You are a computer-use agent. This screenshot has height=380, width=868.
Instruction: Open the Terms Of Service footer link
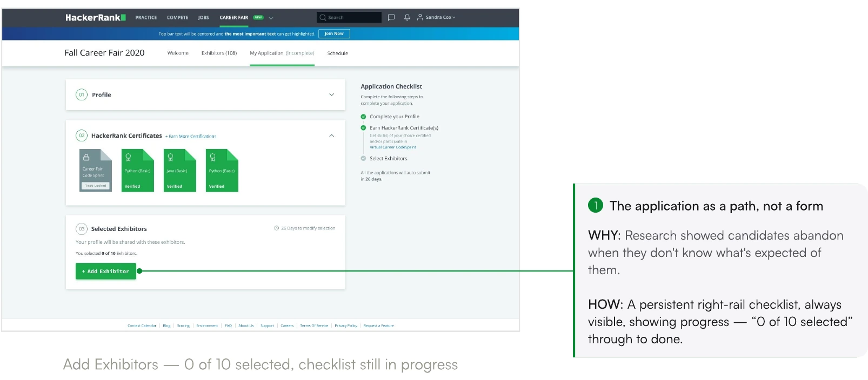tap(314, 325)
